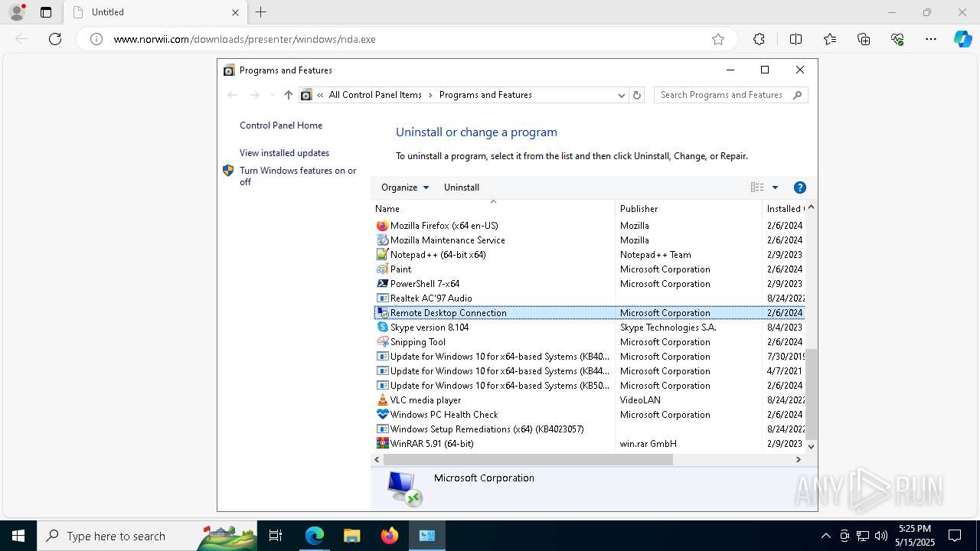Viewport: 980px width, 551px height.
Task: Open Edge extensions menu
Action: 759,39
